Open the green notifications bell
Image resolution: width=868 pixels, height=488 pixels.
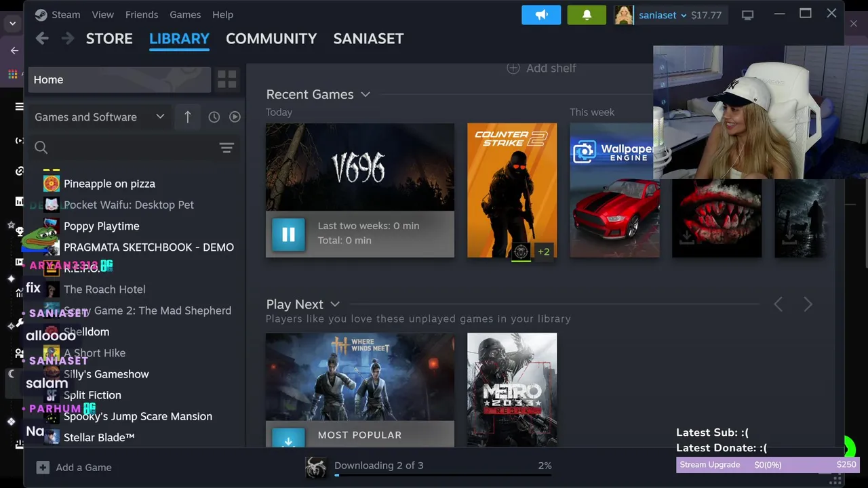(x=587, y=14)
